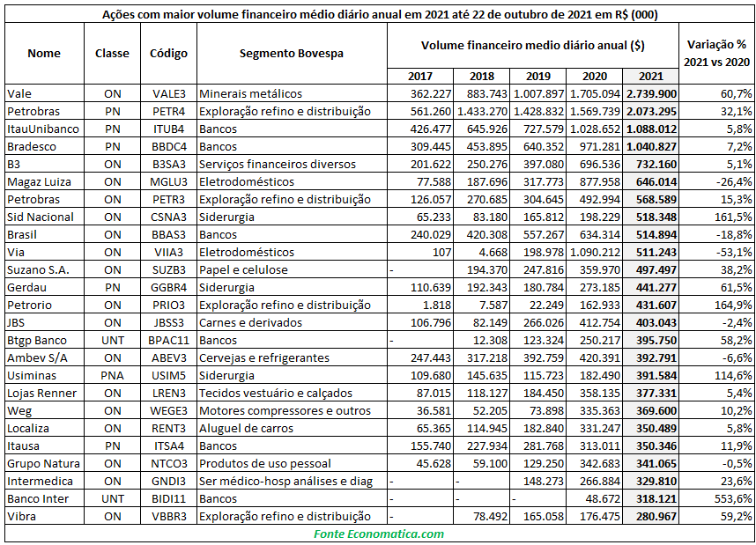Select the 'Vibra' name cell
This screenshot has width=756, height=545.
44,516
